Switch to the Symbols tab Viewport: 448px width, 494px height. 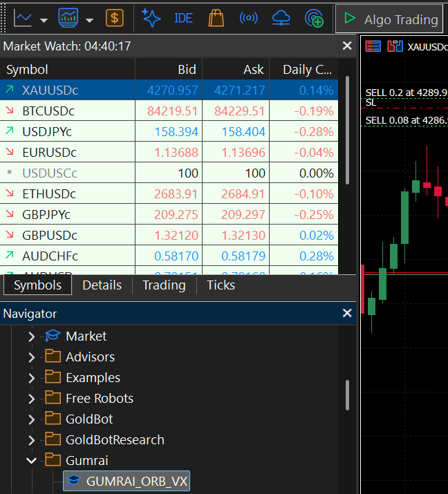tap(37, 285)
